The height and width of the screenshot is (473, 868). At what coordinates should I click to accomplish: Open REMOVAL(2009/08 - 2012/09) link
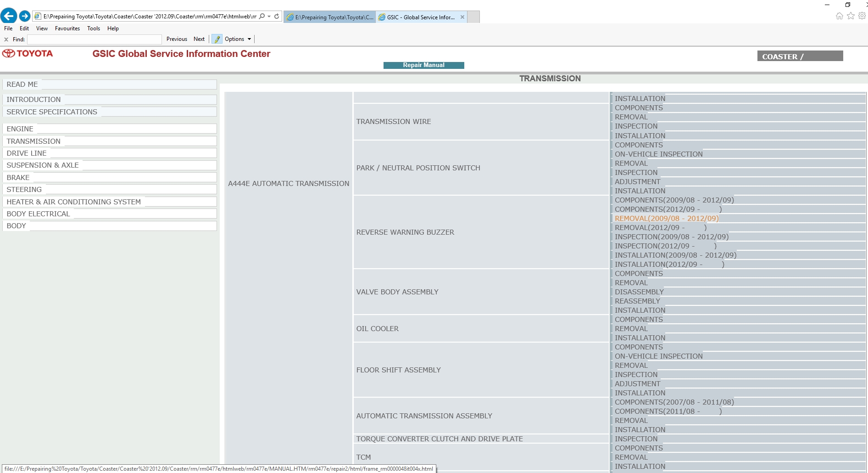click(x=667, y=219)
